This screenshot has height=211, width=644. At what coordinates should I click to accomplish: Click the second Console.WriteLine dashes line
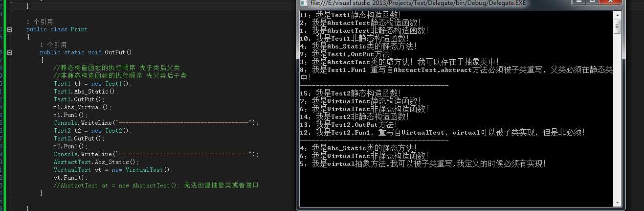coord(156,154)
